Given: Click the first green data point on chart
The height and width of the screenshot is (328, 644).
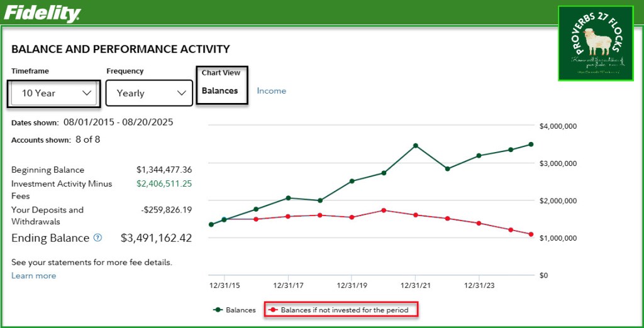Looking at the screenshot, I should point(211,224).
